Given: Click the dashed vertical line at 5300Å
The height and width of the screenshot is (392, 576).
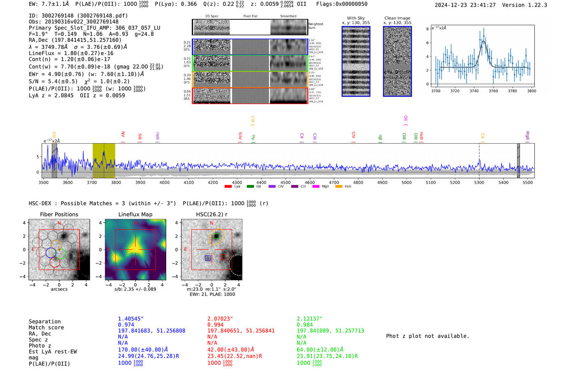Looking at the screenshot, I should click(479, 161).
